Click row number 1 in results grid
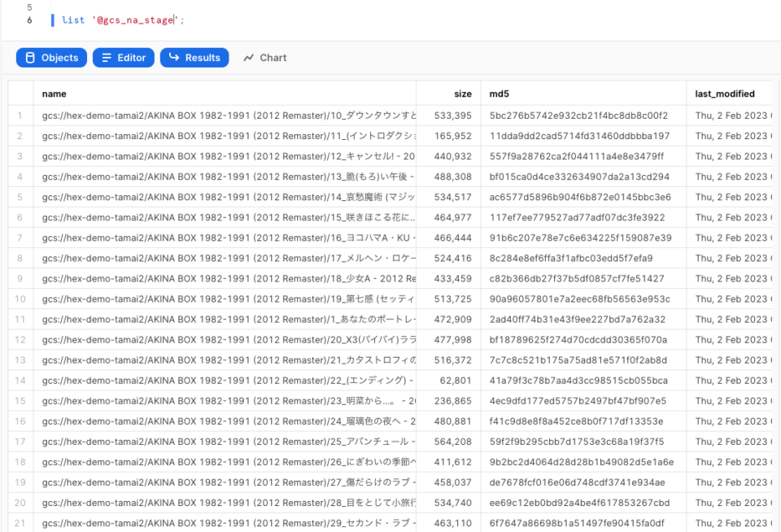Screen dimensions: 781x532 tap(20, 116)
